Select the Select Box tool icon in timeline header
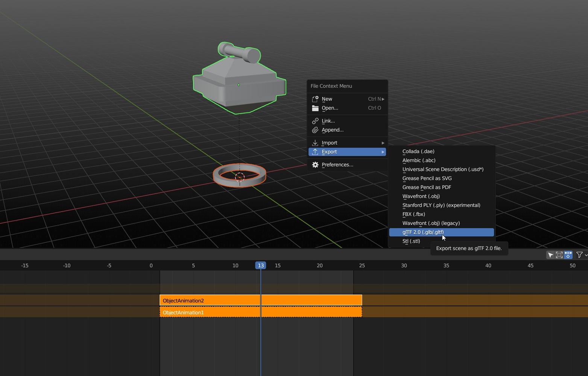Image resolution: width=588 pixels, height=376 pixels. [559, 255]
